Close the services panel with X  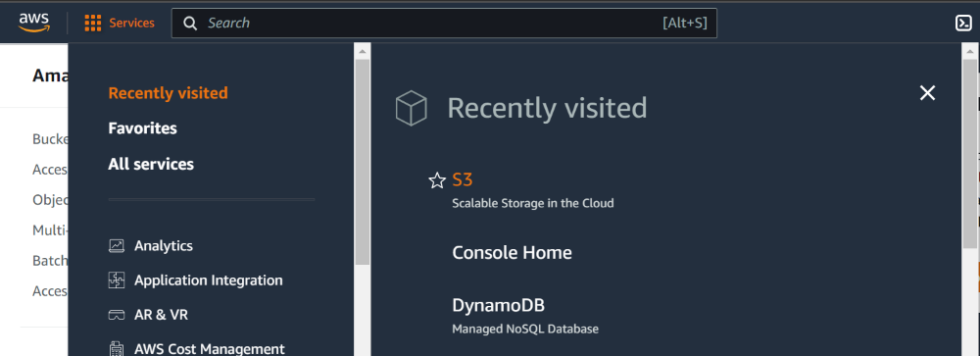click(x=927, y=93)
